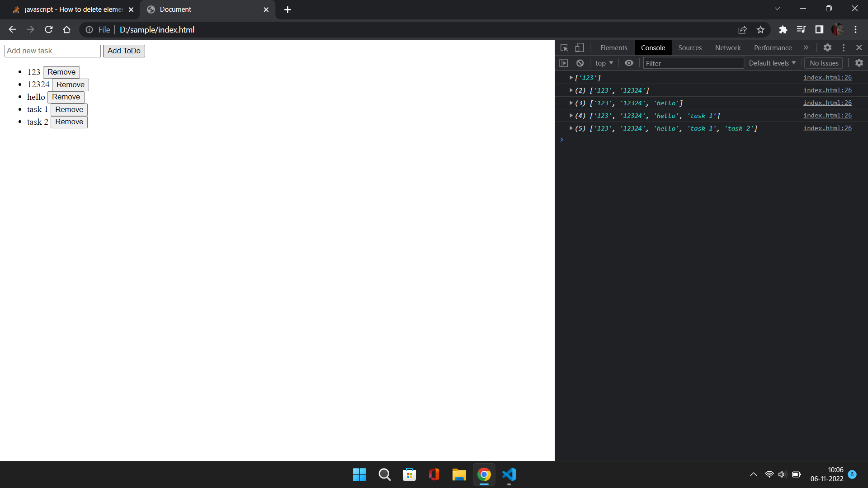Click the device toolbar toggle icon
This screenshot has width=868, height=488.
580,47
